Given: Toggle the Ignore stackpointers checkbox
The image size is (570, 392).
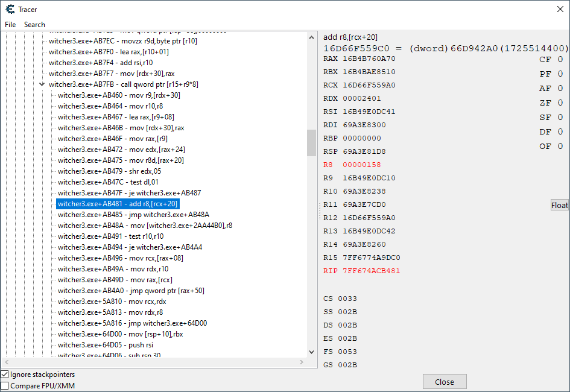Looking at the screenshot, I should click(5, 375).
